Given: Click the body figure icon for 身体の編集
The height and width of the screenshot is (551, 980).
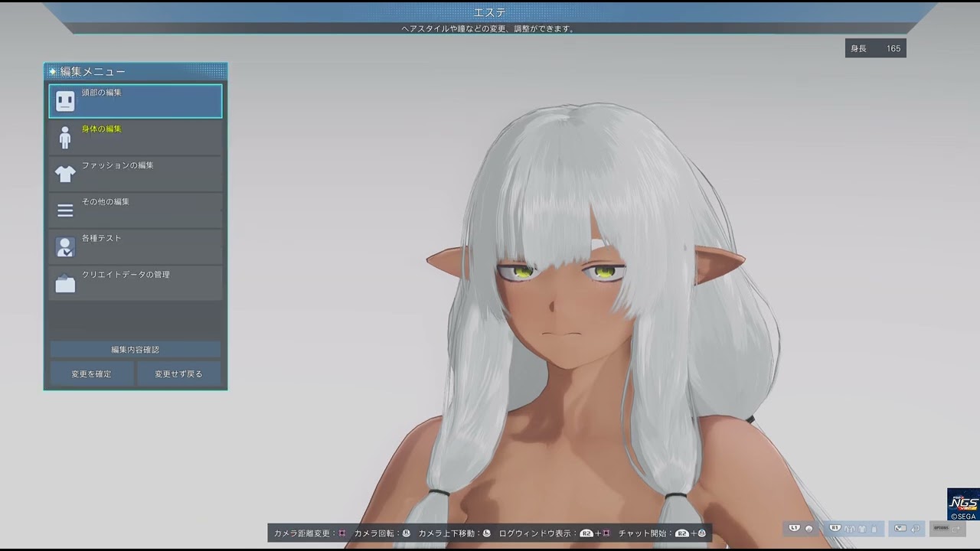Looking at the screenshot, I should coord(65,137).
